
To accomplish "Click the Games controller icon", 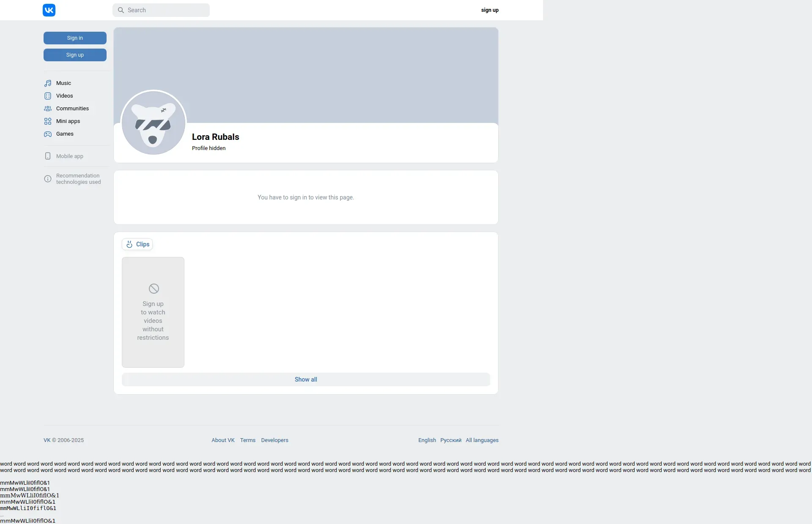I will pyautogui.click(x=48, y=134).
